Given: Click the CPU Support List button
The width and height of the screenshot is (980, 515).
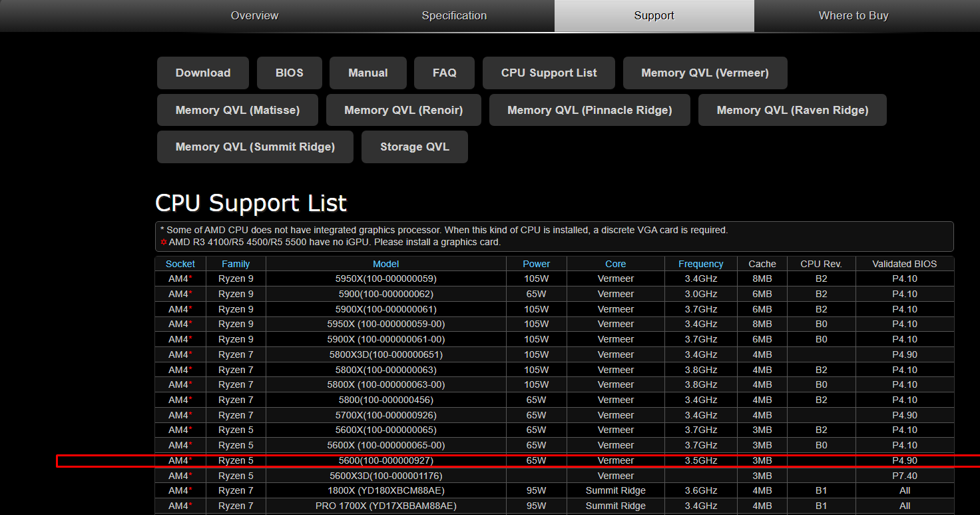Looking at the screenshot, I should click(x=549, y=73).
